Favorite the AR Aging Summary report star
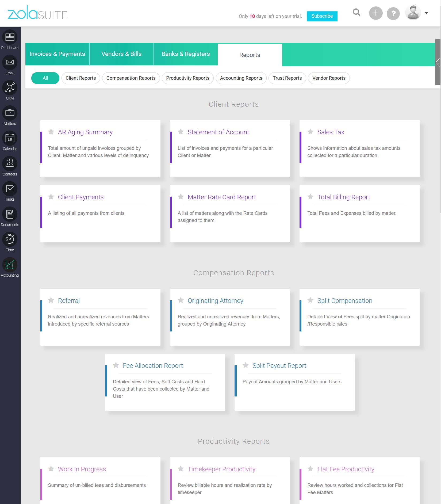Screen dimensions: 441x504 (51, 132)
